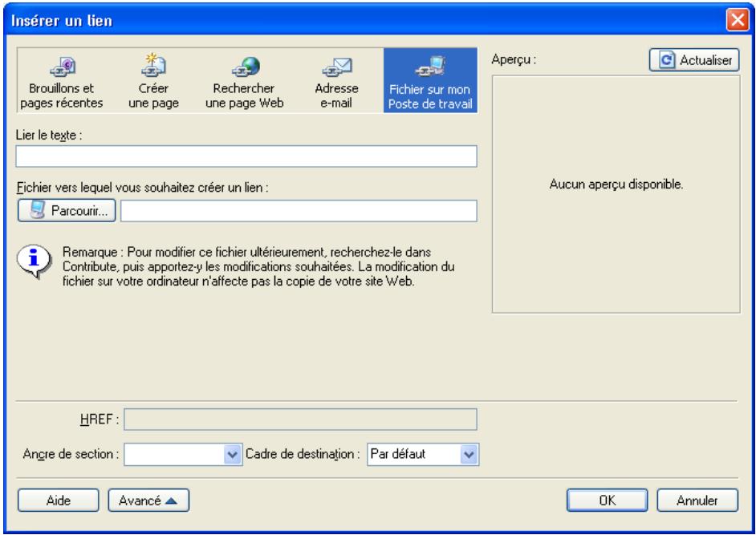Click the Ancre de section label
The height and width of the screenshot is (535, 756).
click(71, 454)
